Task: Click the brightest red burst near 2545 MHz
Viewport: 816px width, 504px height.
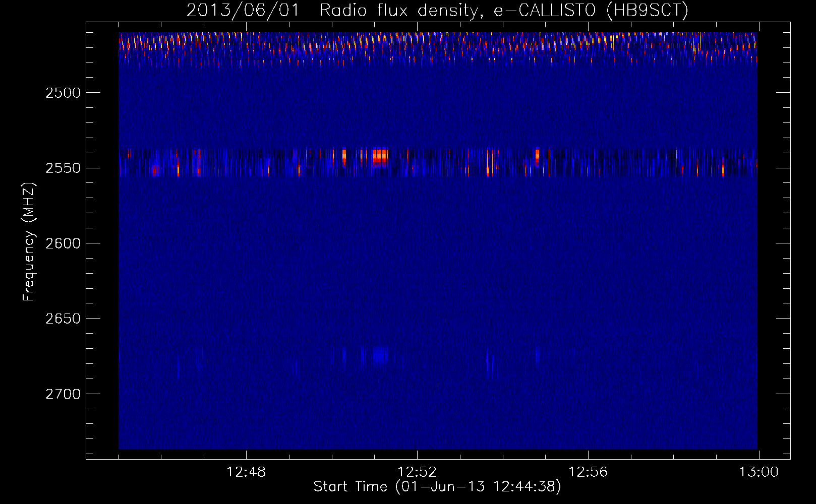Action: tap(380, 157)
